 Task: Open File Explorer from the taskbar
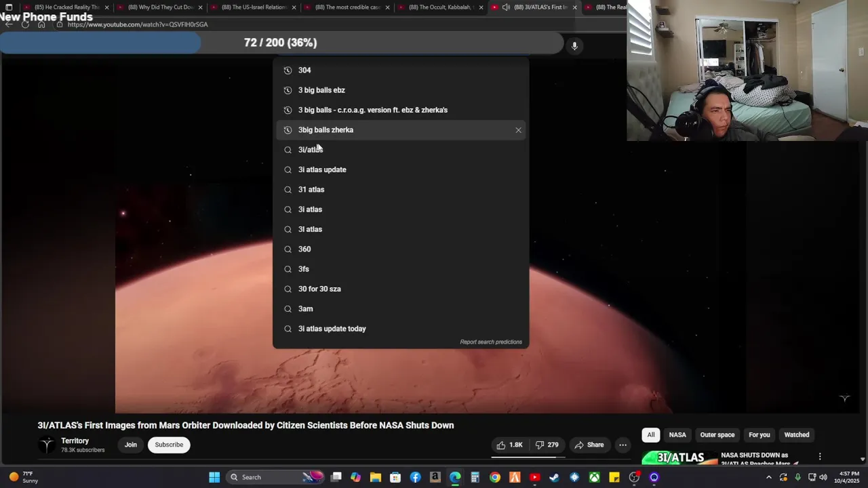coord(375,477)
